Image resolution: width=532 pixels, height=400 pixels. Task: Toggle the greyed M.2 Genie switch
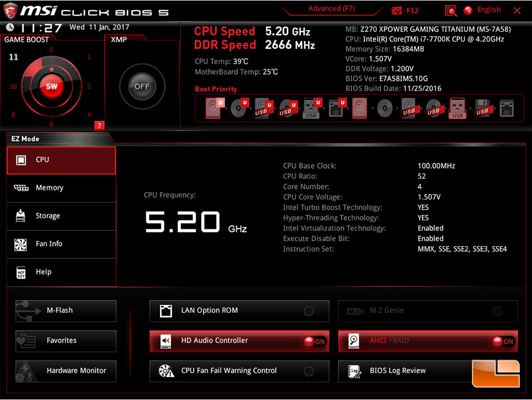coord(497,311)
